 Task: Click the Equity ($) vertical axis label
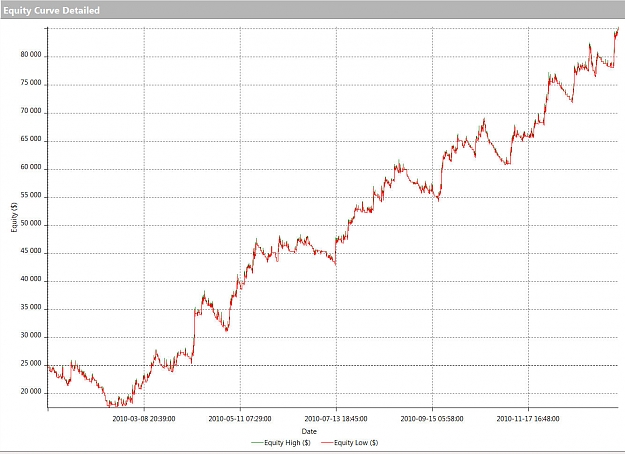[x=14, y=217]
